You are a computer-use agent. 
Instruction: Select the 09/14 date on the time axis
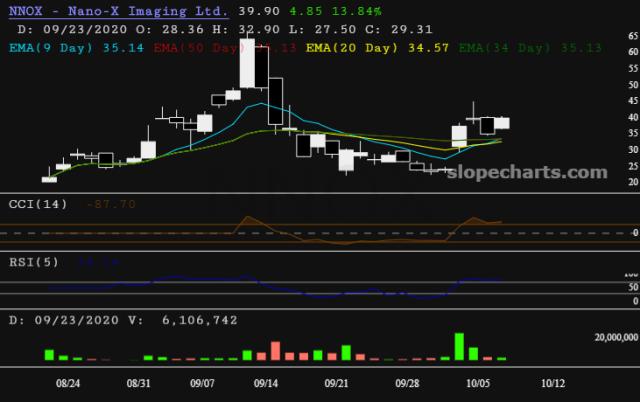[x=266, y=382]
